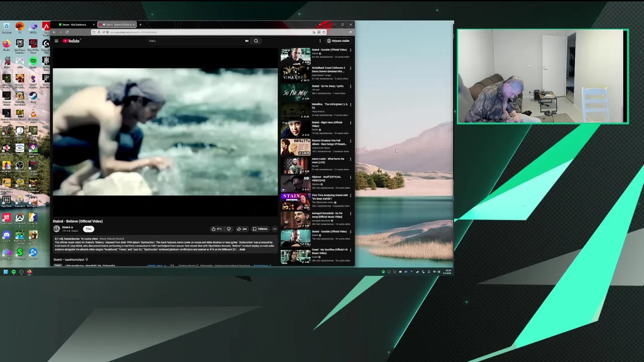Screen dimensions: 644x362
Task: Open the So Far Away lyrics thumbnail
Action: (295, 93)
